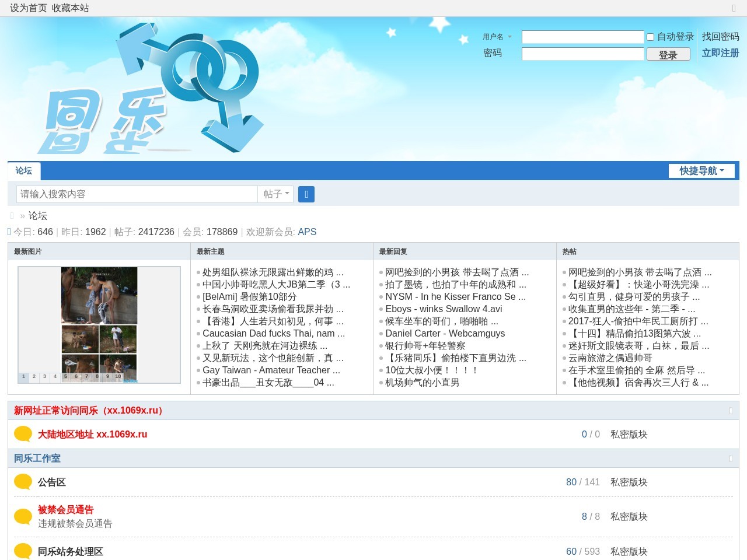Click the 请输入搜索内容 search box
Image resolution: width=747 pixels, height=560 pixels.
pos(137,194)
